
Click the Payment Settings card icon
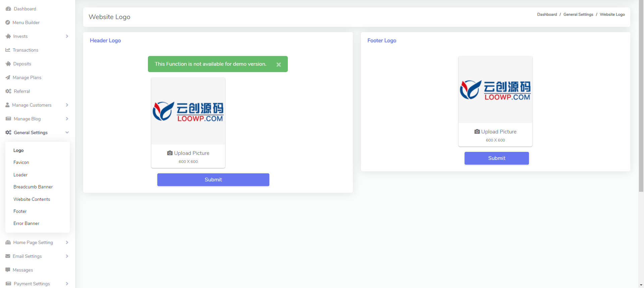8,284
